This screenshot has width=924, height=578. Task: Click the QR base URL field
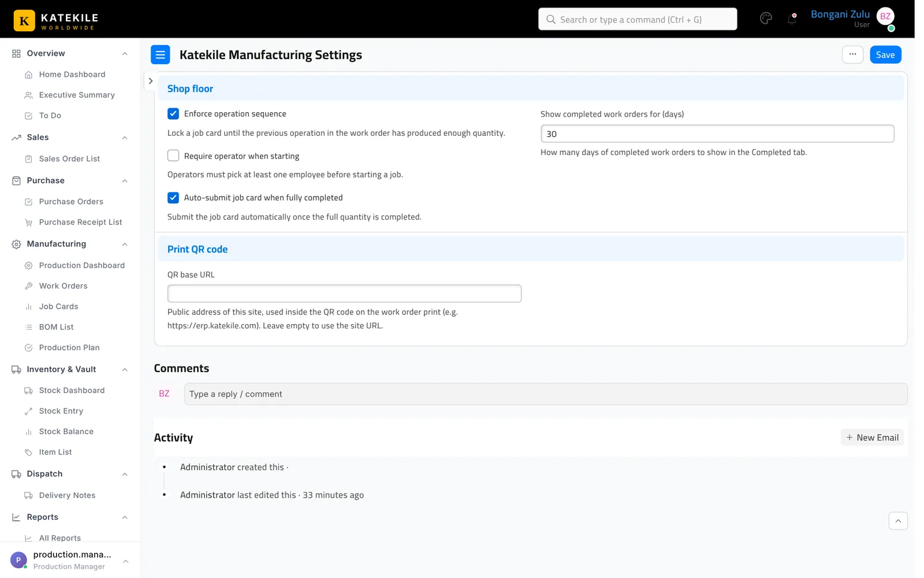point(344,294)
